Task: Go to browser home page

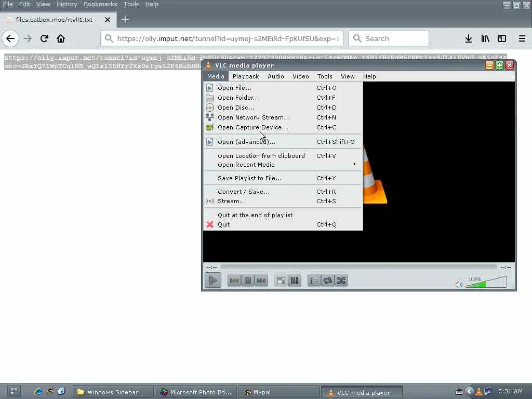Action: pyautogui.click(x=61, y=38)
